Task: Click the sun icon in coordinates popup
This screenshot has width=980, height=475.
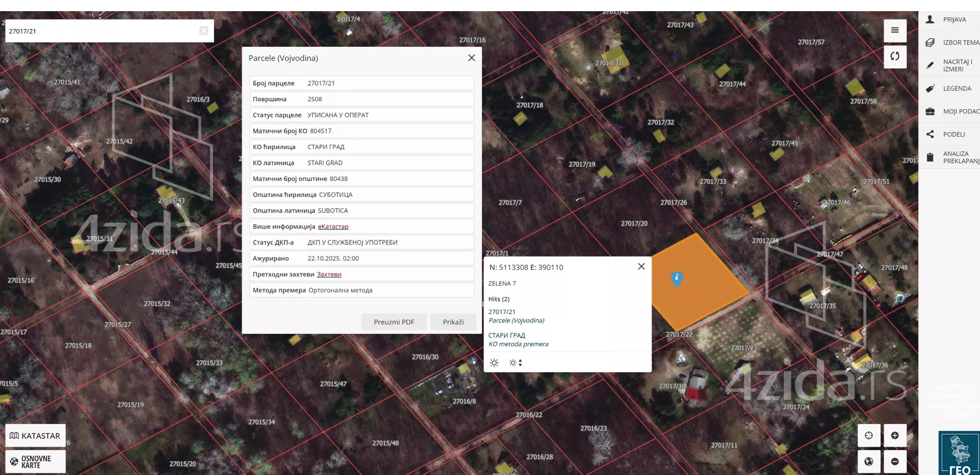Action: pos(494,363)
